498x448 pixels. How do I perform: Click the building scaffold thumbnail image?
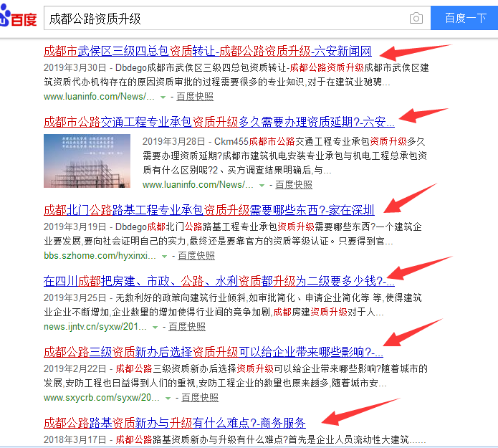[x=87, y=161]
